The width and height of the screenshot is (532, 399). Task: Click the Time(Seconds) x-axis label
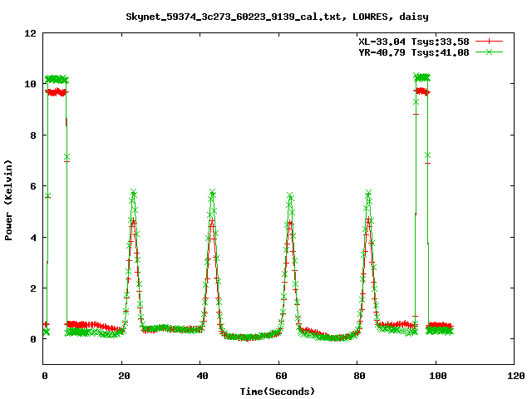coord(278,392)
